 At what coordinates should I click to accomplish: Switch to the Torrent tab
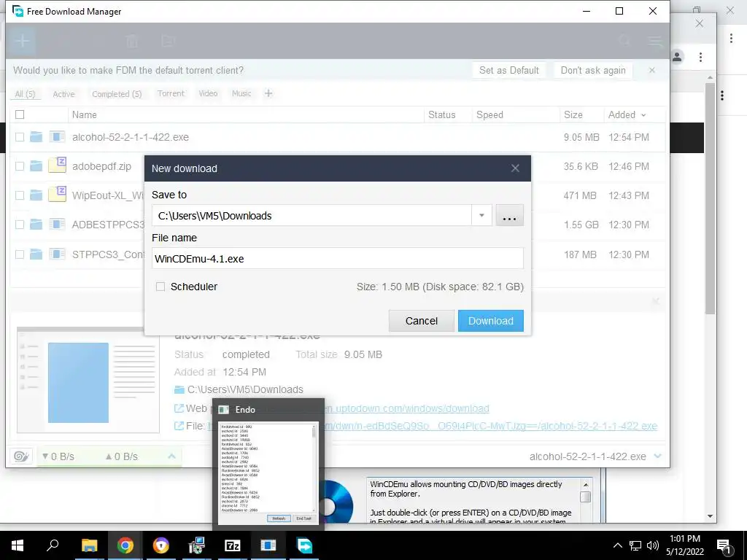click(x=171, y=94)
